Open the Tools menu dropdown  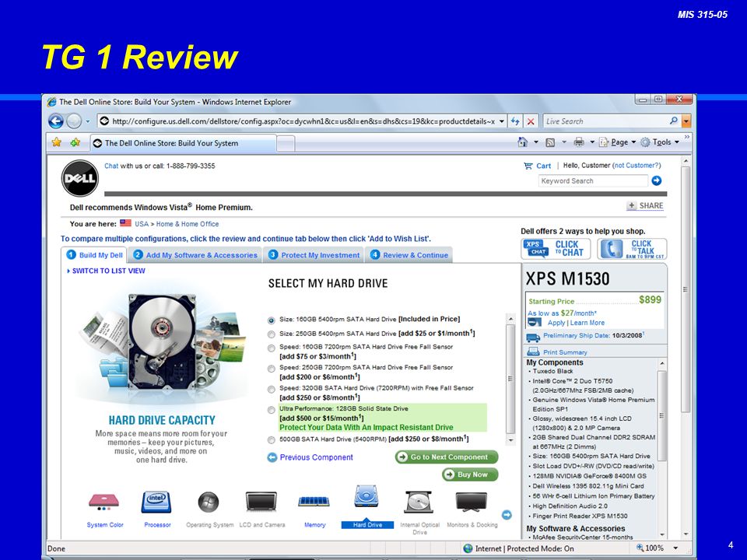(676, 142)
